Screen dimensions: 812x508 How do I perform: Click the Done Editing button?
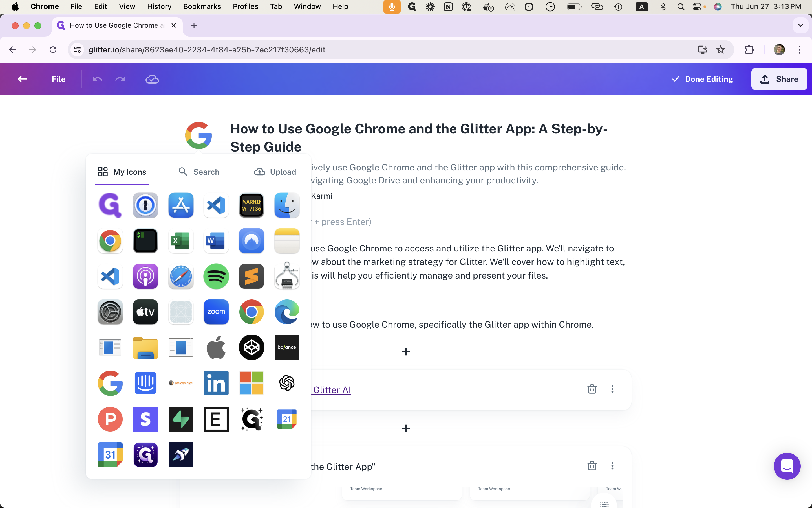pos(703,79)
